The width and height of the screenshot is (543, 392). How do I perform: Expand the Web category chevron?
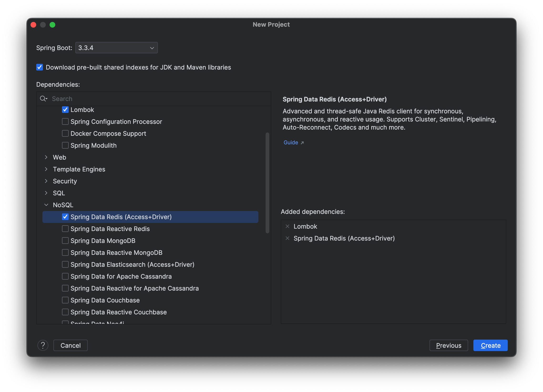click(46, 157)
